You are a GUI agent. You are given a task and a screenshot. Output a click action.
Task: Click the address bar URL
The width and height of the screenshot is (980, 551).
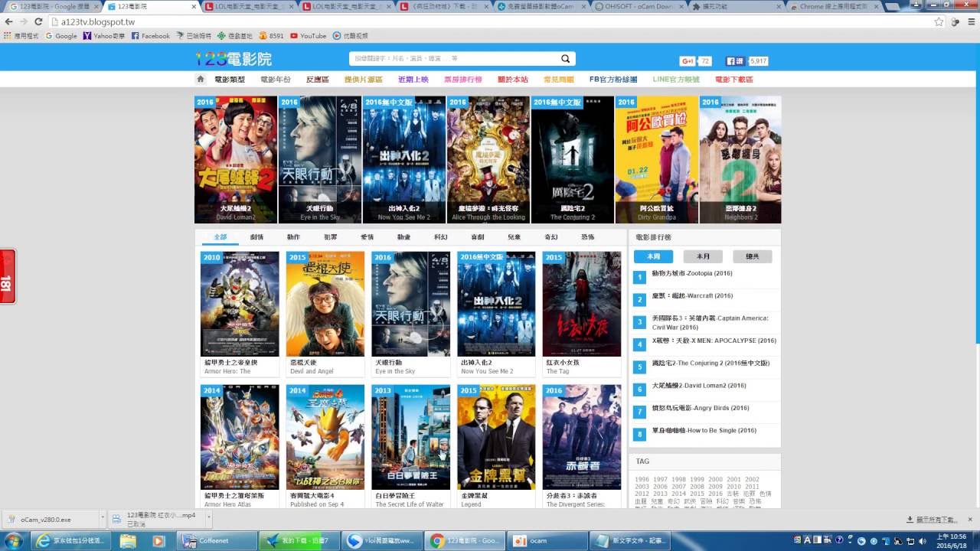(98, 21)
